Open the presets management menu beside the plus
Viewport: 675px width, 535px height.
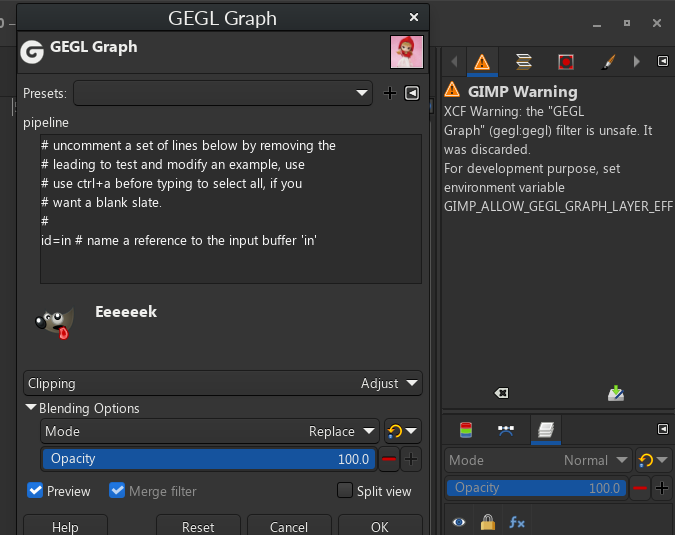tap(412, 93)
